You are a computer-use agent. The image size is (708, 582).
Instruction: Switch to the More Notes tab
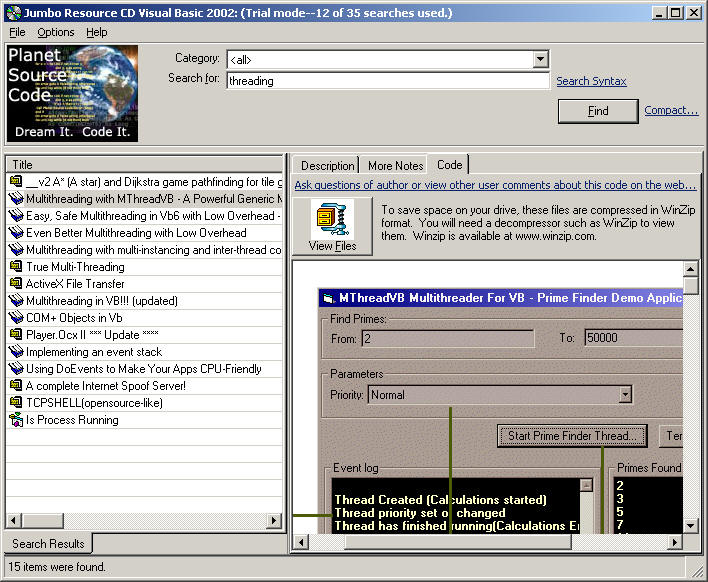pyautogui.click(x=396, y=166)
